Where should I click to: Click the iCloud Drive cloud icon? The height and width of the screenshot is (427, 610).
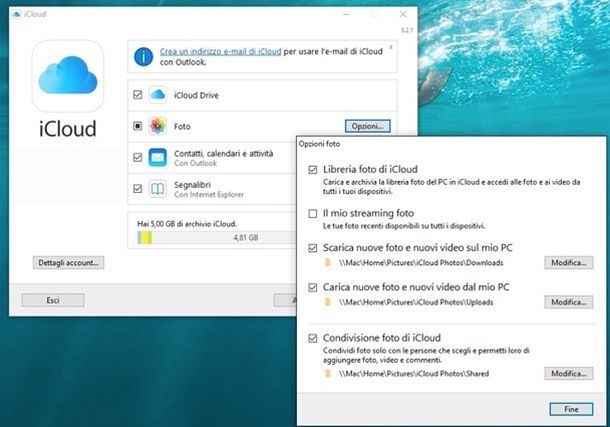tap(158, 95)
